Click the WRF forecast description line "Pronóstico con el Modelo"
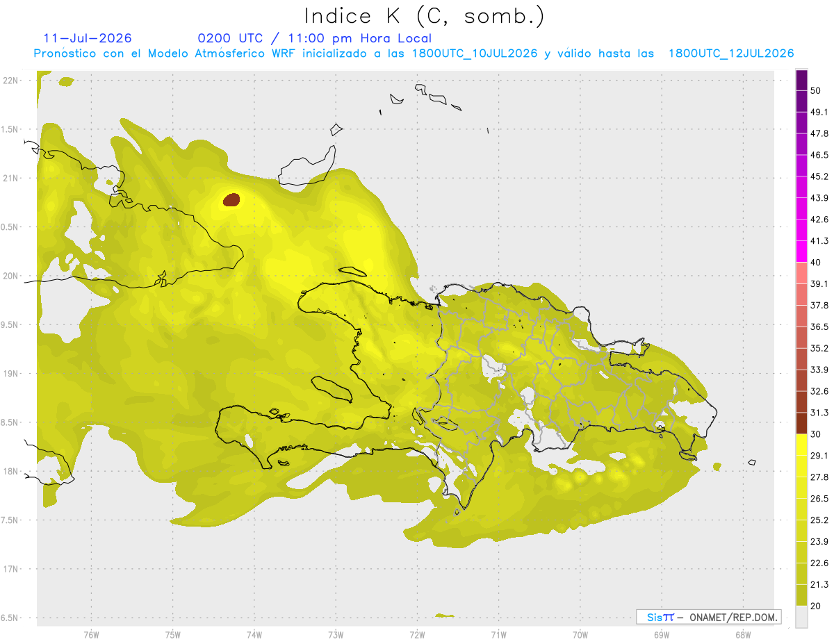This screenshot has height=644, width=834. (414, 53)
